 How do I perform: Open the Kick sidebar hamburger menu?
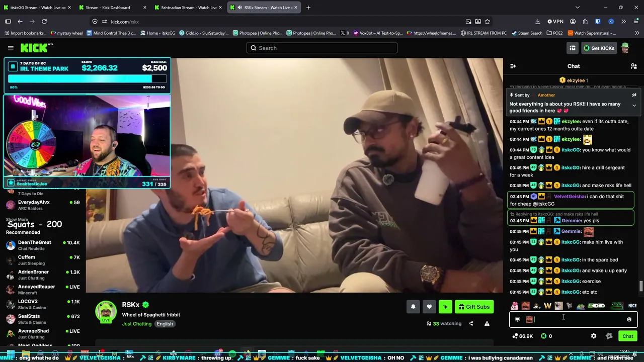click(x=11, y=48)
